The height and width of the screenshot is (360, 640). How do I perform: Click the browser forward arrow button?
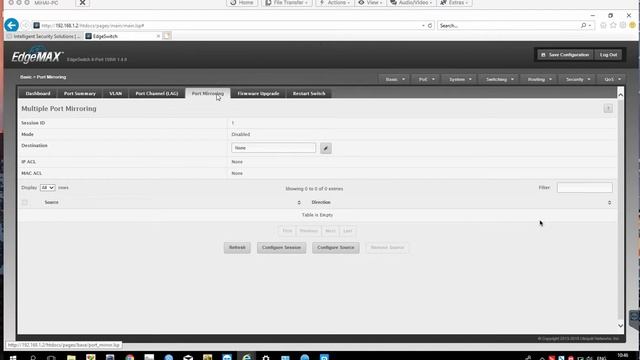[x=25, y=25]
